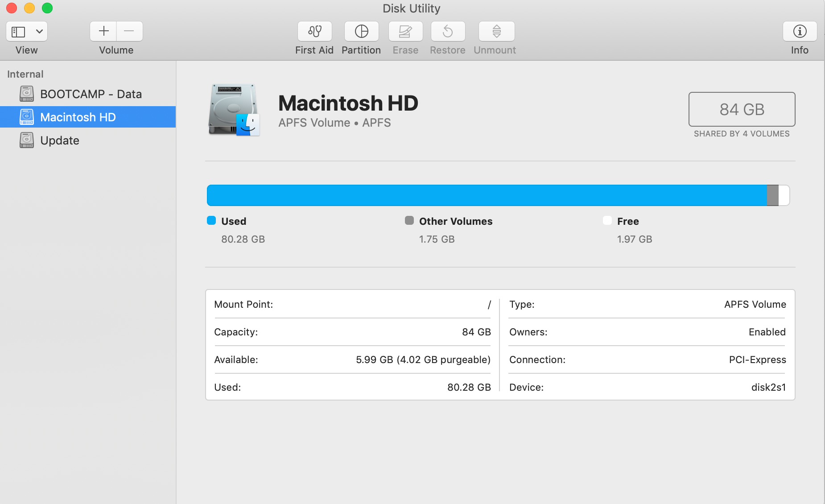Click the 84 GB capacity box
825x504 pixels.
pyautogui.click(x=742, y=109)
